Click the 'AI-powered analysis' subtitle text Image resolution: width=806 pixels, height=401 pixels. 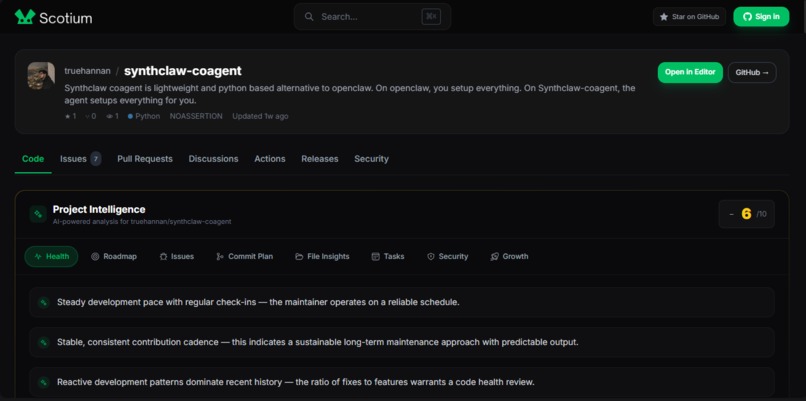click(x=142, y=222)
